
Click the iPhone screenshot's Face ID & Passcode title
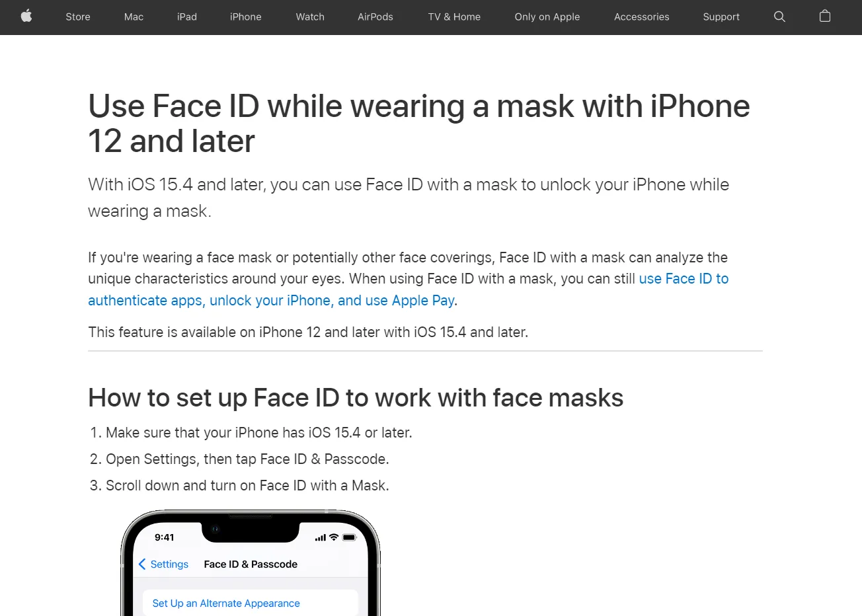pyautogui.click(x=251, y=564)
